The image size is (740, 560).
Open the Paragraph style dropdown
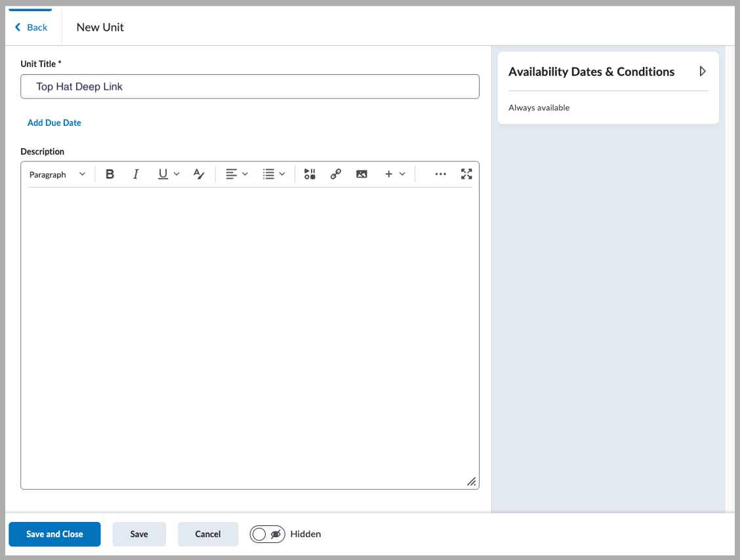point(58,174)
